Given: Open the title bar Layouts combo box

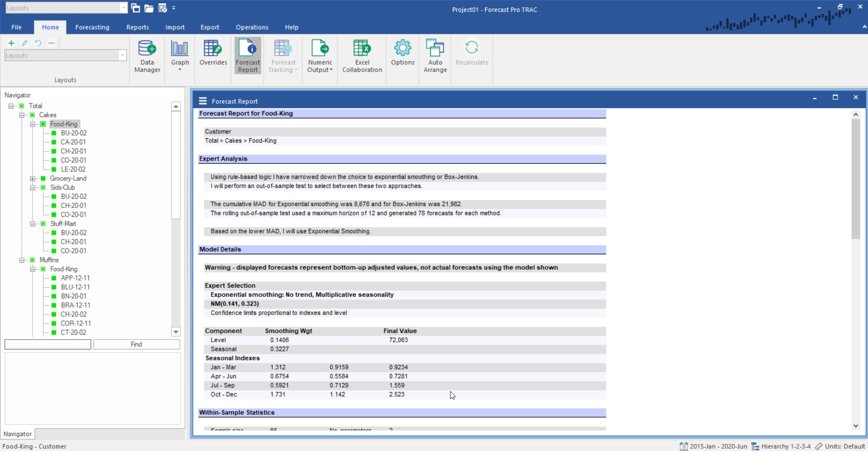Looking at the screenshot, I should coord(66,8).
